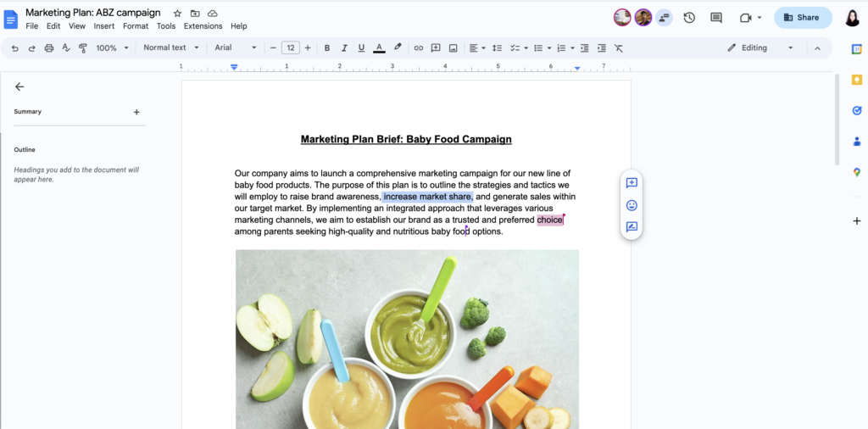868x429 pixels.
Task: Add emoji reaction from floating bar
Action: tap(632, 205)
